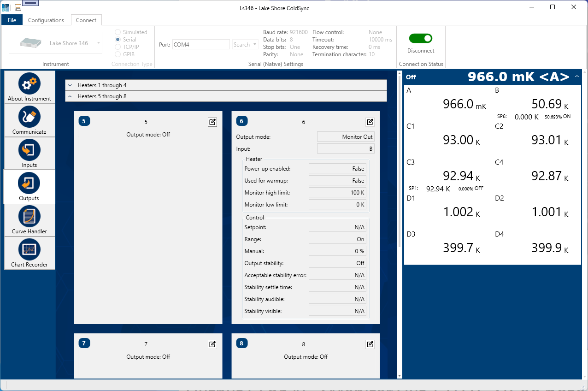
Task: Click sensor B reading 50.69 K
Action: 550,104
